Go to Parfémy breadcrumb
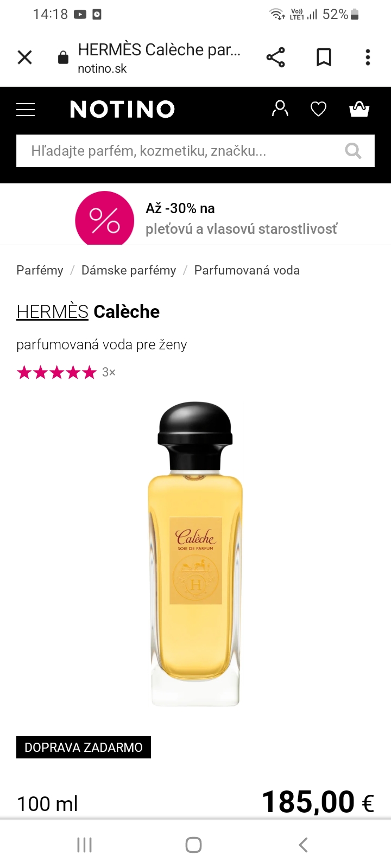This screenshot has height=868, width=391. point(40,270)
